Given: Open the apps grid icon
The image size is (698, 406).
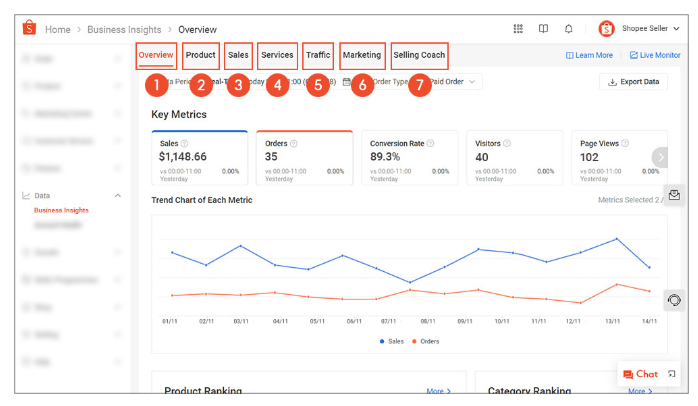Looking at the screenshot, I should pyautogui.click(x=517, y=29).
